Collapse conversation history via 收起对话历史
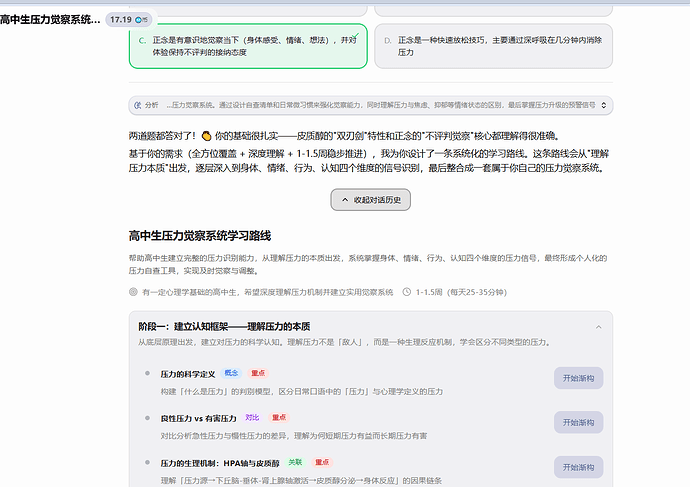Image resolution: width=690 pixels, height=487 pixels. pos(371,200)
